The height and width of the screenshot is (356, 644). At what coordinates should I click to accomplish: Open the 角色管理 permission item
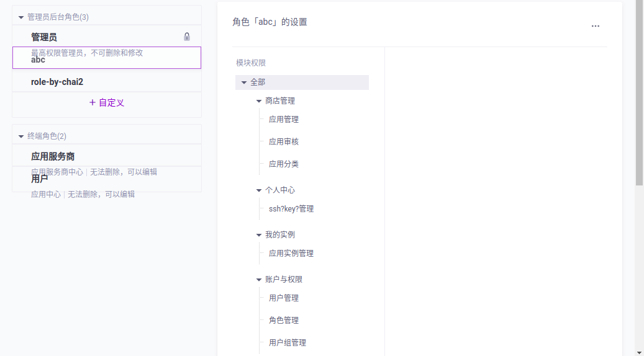point(284,320)
